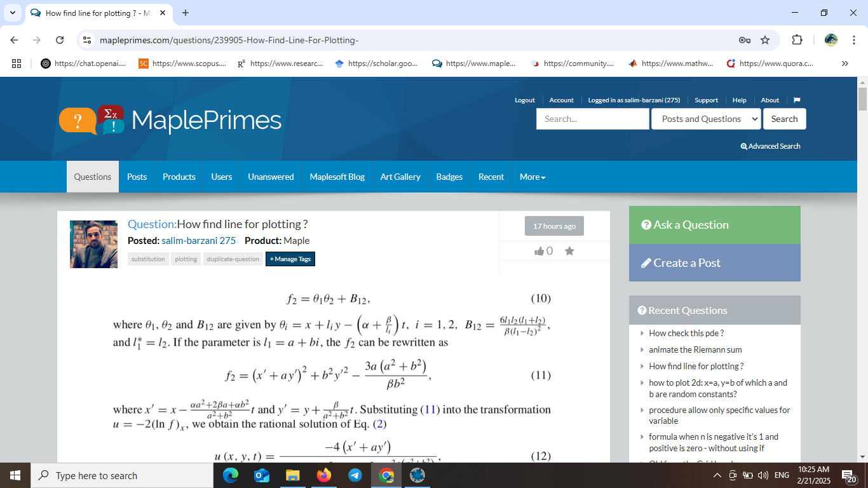This screenshot has width=868, height=488.
Task: Click the duplicate-question tag
Action: click(x=233, y=259)
